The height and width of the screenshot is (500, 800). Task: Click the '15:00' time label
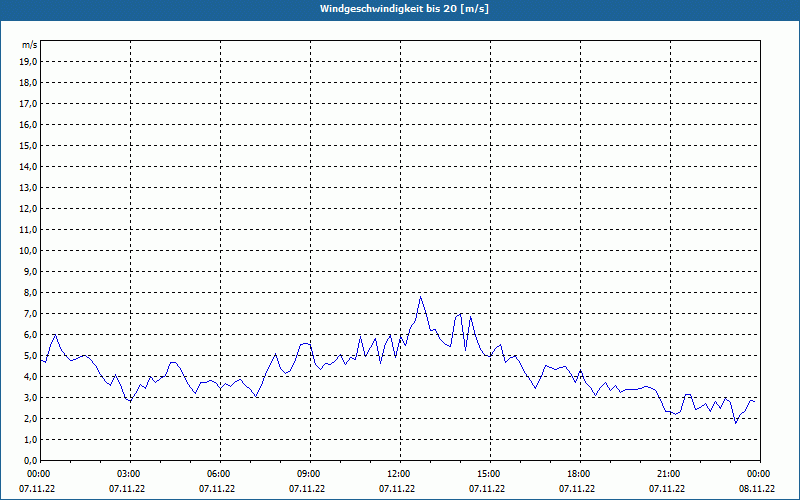(x=490, y=474)
